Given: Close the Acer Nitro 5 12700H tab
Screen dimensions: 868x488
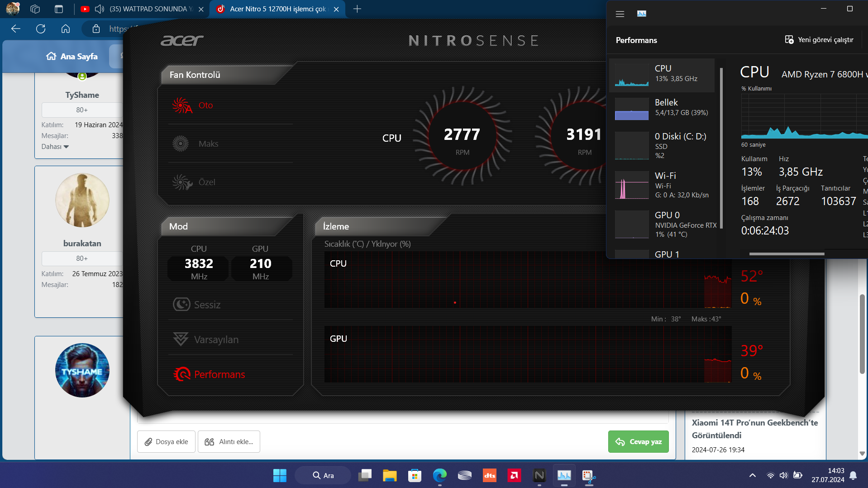Looking at the screenshot, I should (x=336, y=9).
